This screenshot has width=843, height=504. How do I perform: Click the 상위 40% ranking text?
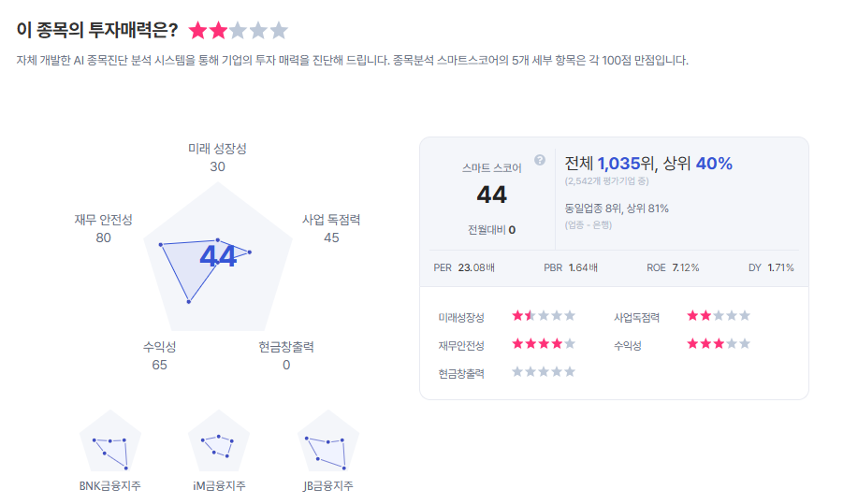tap(698, 164)
